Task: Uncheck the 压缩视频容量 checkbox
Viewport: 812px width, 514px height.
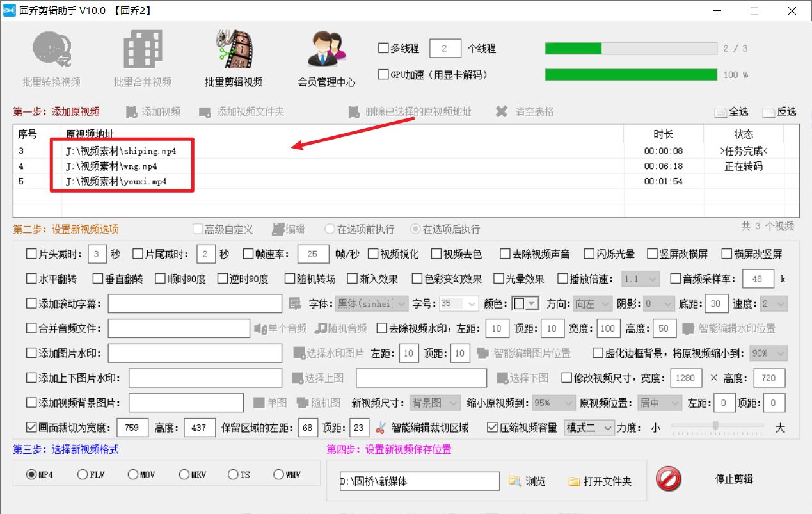Action: [492, 428]
